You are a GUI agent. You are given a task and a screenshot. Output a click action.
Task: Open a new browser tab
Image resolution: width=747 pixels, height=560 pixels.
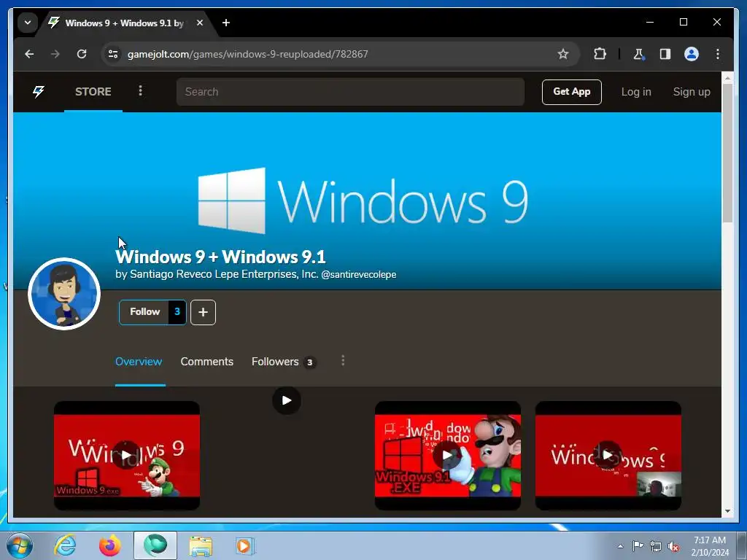click(226, 23)
